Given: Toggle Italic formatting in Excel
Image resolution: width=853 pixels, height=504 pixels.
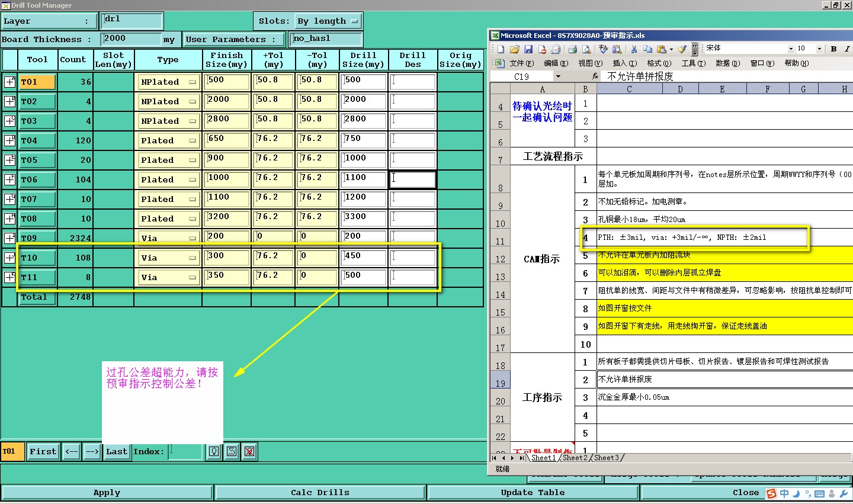Looking at the screenshot, I should (x=847, y=49).
